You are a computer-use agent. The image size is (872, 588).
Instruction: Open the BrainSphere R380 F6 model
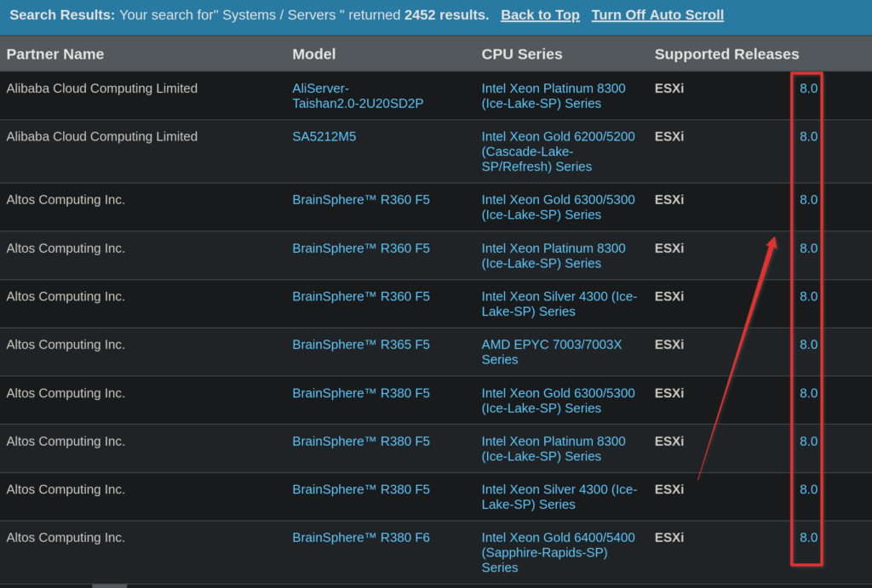(x=361, y=538)
